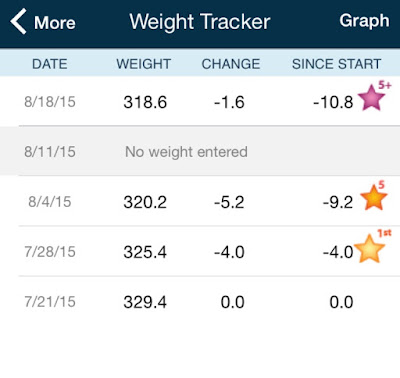Go back to More
This screenshot has width=400, height=378.
(x=43, y=22)
